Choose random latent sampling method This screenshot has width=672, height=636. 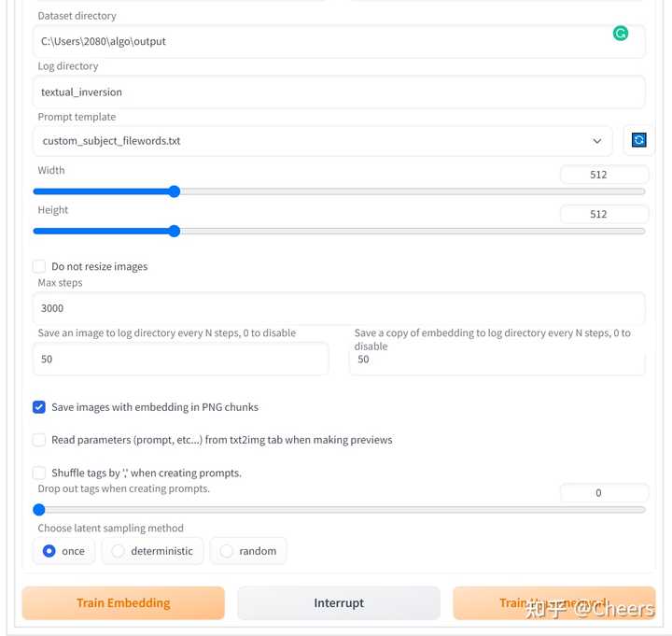[x=227, y=551]
